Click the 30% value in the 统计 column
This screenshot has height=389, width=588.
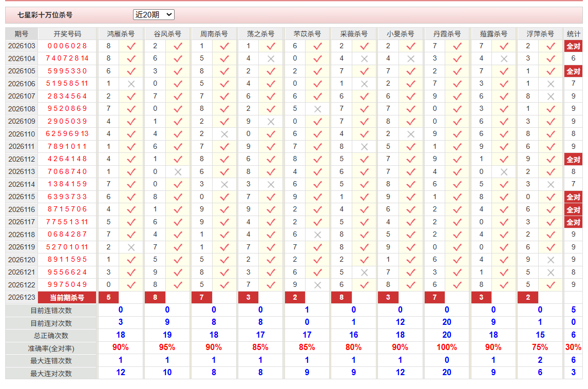(574, 347)
